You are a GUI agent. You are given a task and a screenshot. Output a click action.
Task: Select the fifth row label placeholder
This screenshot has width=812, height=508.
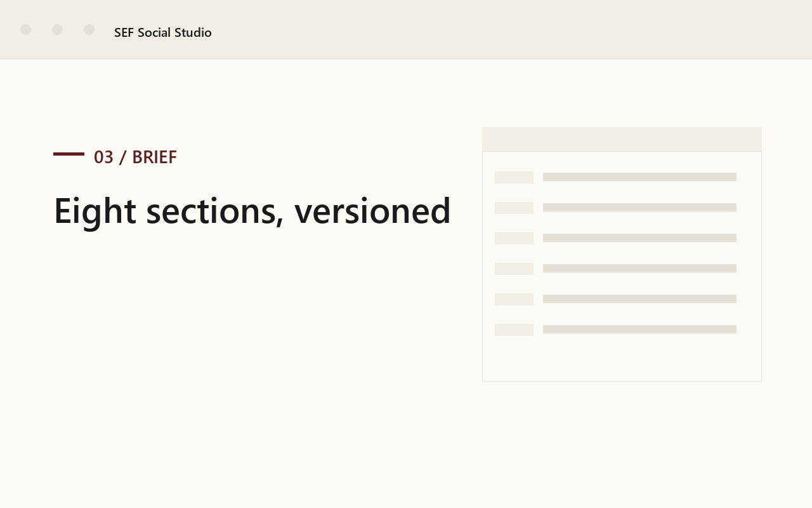[x=514, y=299]
